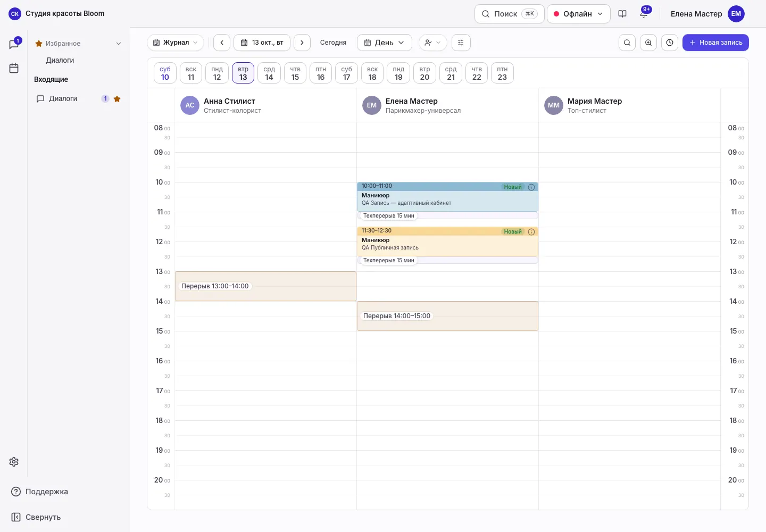Screen dimensions: 766x532
Task: Open settings gear in the sidebar
Action: point(14,462)
